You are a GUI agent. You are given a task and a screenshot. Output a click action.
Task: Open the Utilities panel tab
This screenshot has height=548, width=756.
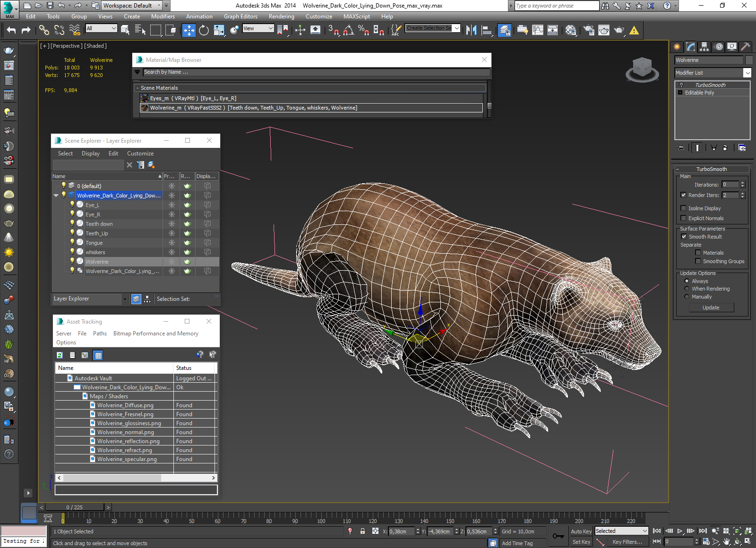click(746, 47)
